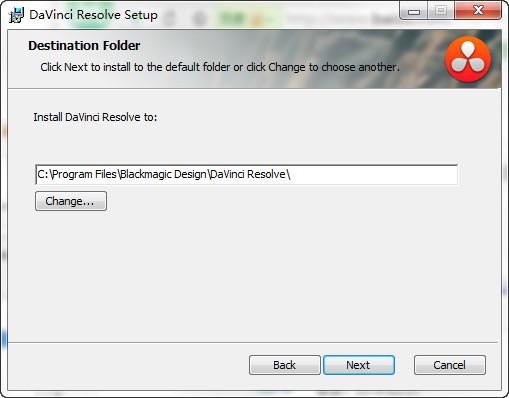Place cursor on 'Blackmagic Design' in the path
Viewport: 509px width, 398px height.
[x=163, y=174]
